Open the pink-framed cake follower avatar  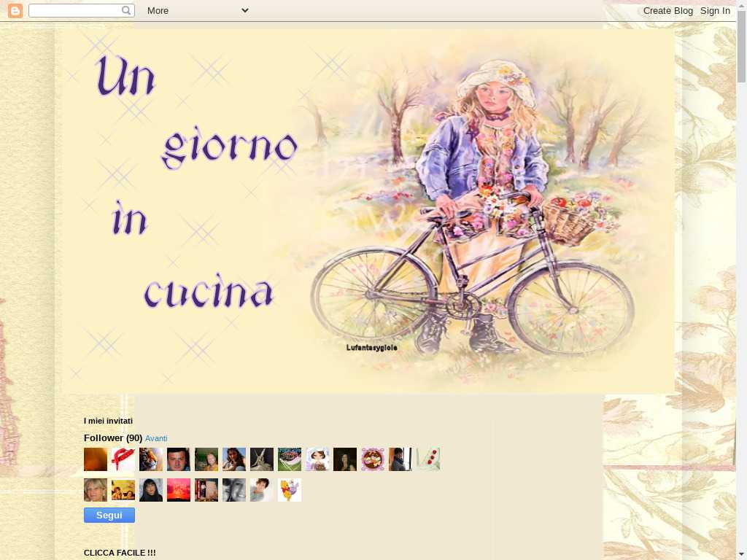pos(373,459)
